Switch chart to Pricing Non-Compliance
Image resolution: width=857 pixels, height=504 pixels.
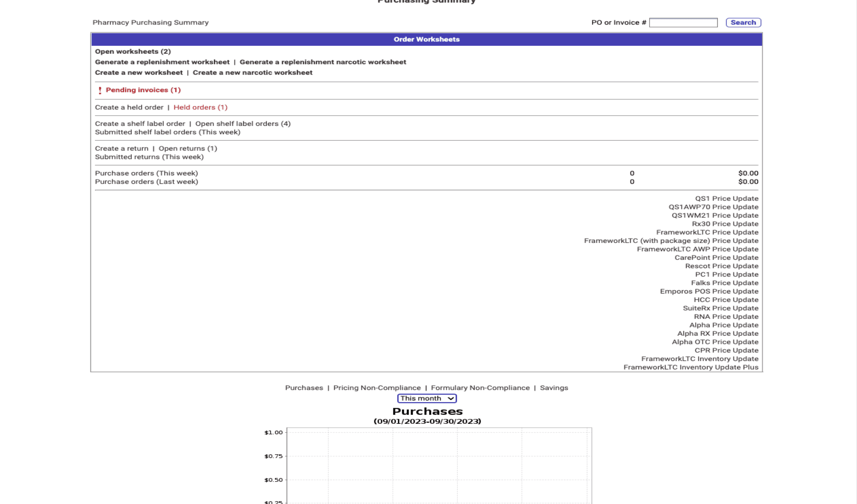coord(377,388)
